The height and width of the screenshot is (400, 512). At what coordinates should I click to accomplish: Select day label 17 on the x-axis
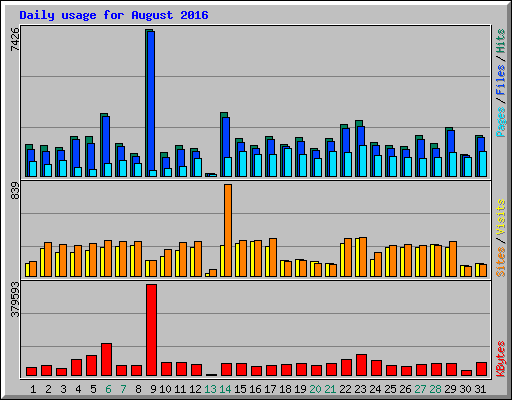click(x=270, y=389)
